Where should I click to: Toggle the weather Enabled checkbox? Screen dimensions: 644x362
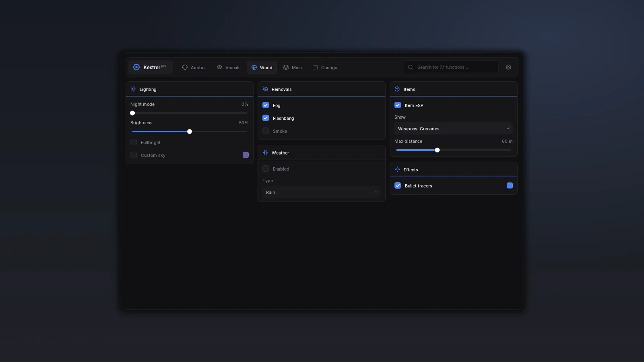pyautogui.click(x=266, y=169)
